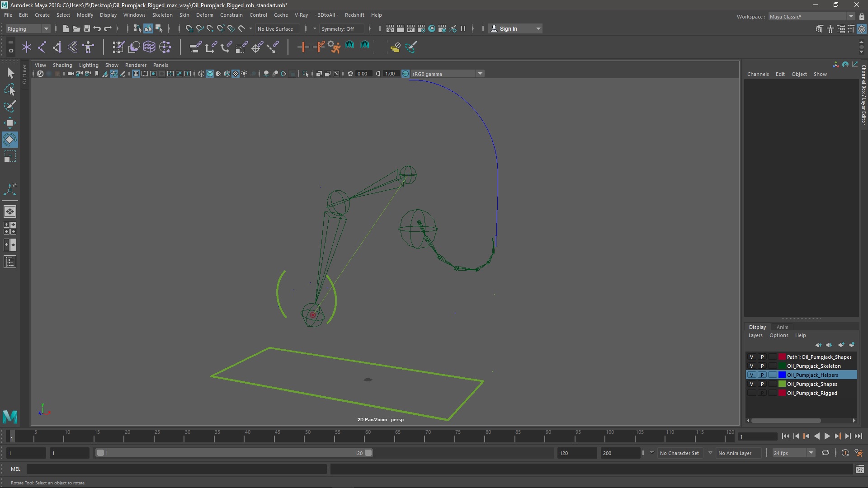Click the blue Oil_Pumpjack_Helpers layer color swatch
868x488 pixels.
point(782,375)
